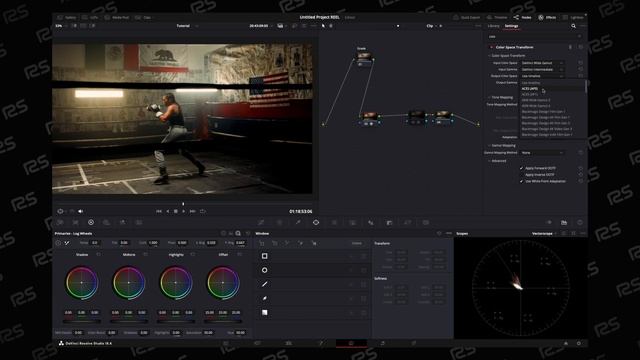The image size is (640, 360).
Task: Collapse the Gamut Mapping section
Action: coord(489,146)
